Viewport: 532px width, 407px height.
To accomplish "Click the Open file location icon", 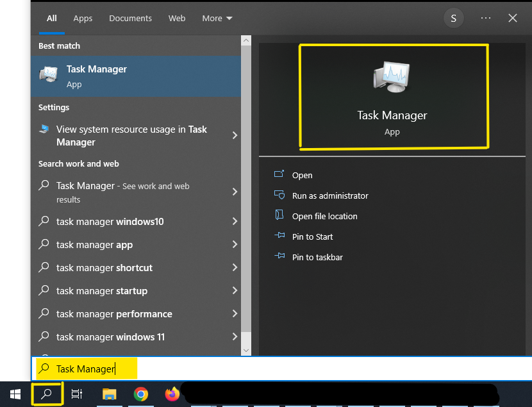I will pos(279,215).
